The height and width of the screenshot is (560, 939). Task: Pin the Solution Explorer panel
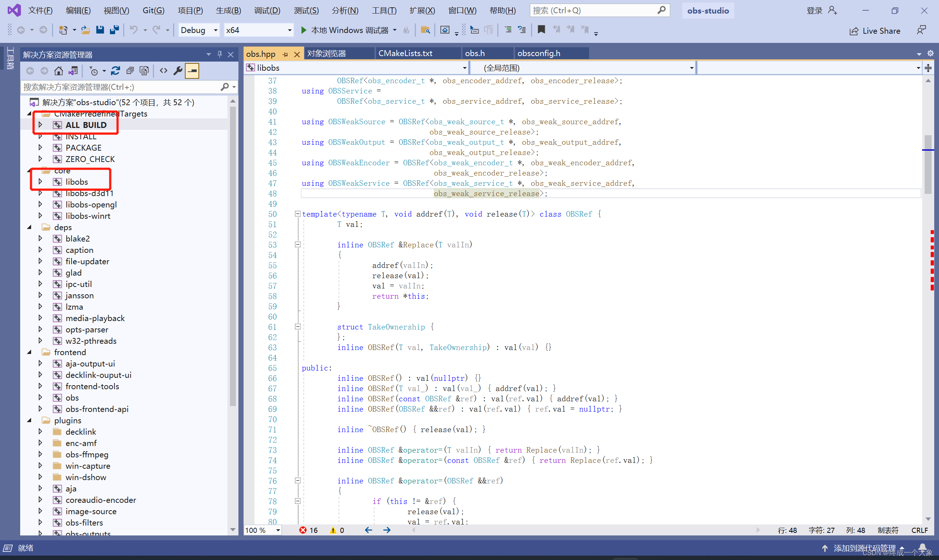220,55
